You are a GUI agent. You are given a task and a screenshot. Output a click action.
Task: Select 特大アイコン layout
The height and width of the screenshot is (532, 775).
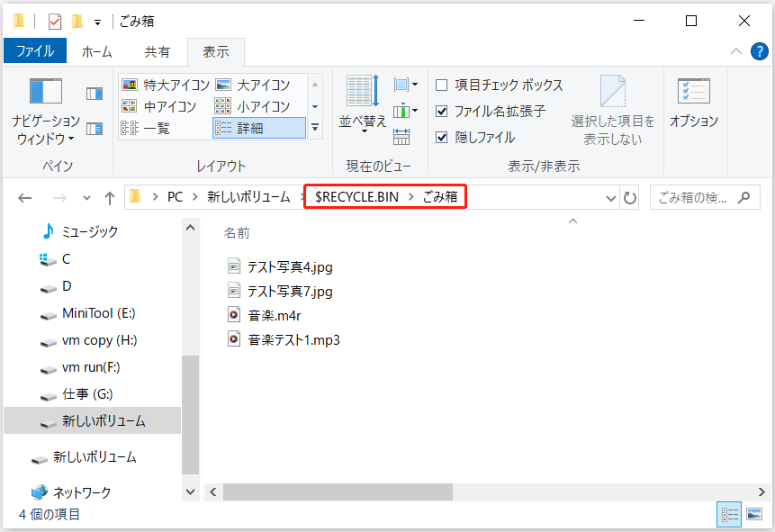(x=166, y=85)
